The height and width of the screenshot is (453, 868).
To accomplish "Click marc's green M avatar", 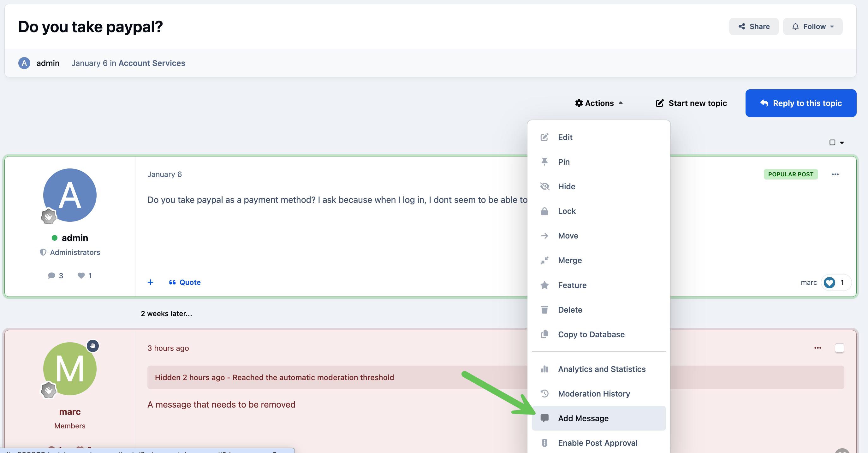I will 70,369.
